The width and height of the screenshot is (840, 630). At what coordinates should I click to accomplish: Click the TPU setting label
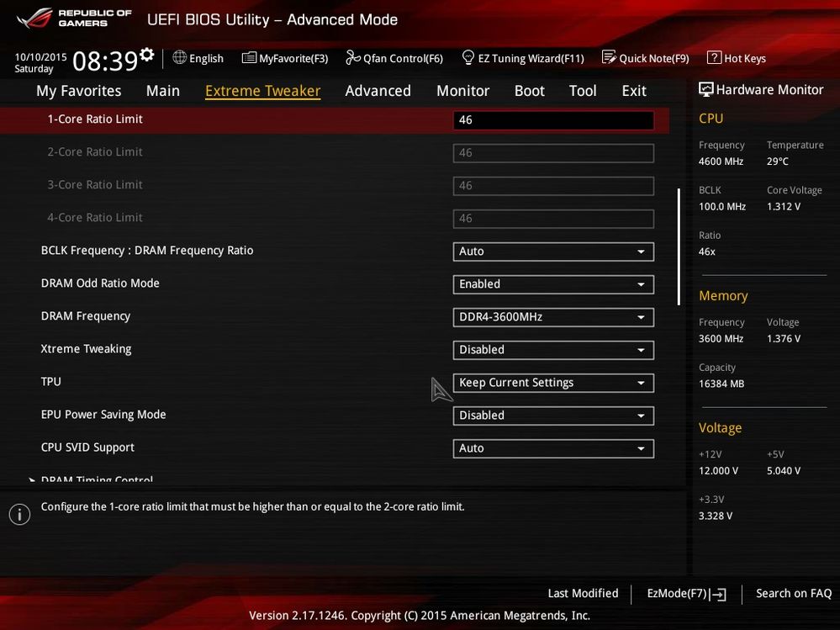point(51,381)
